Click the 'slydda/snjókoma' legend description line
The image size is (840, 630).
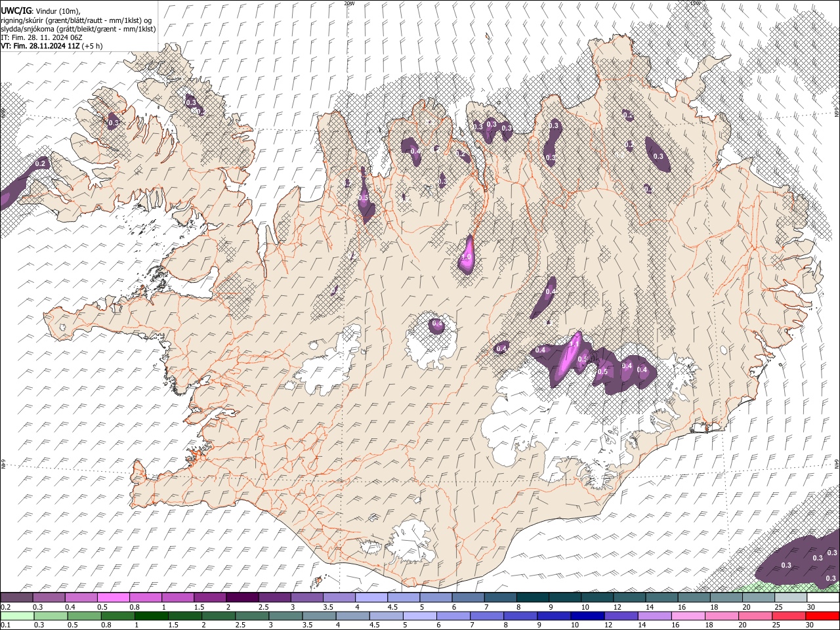click(78, 29)
